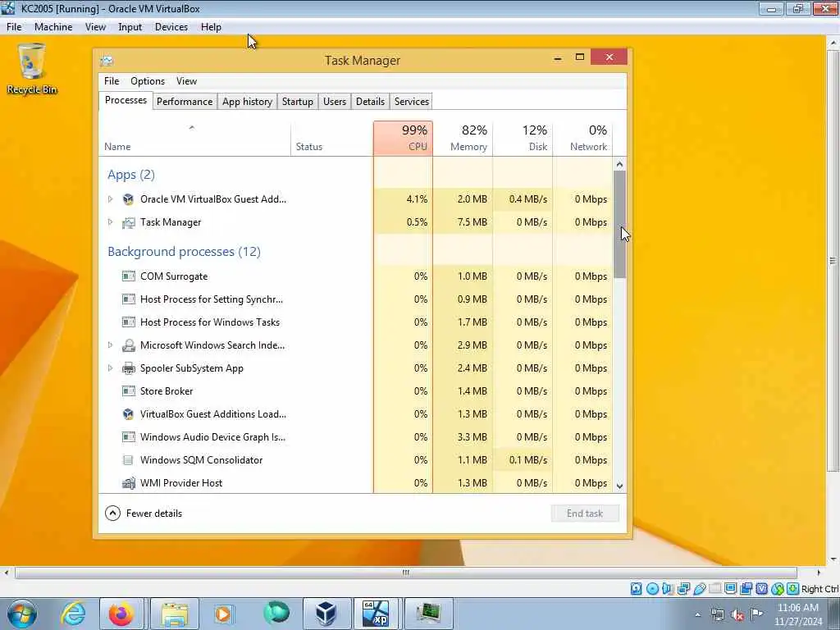The height and width of the screenshot is (630, 840).
Task: Click the VirtualBox display monitor status icon
Action: (x=730, y=589)
